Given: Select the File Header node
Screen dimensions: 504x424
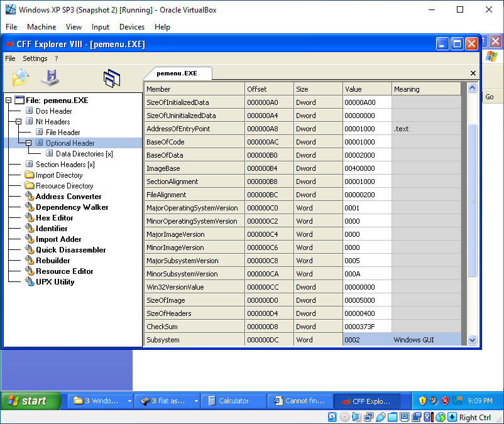Looking at the screenshot, I should [x=63, y=133].
